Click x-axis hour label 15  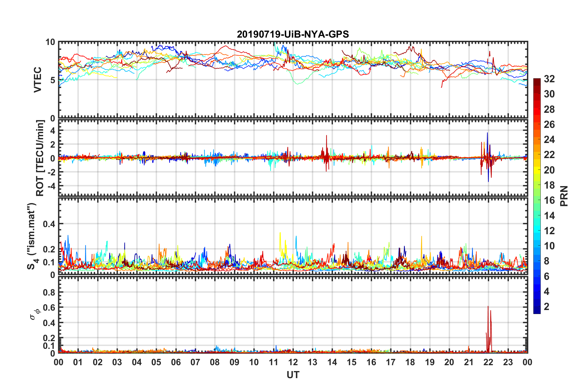[352, 362]
